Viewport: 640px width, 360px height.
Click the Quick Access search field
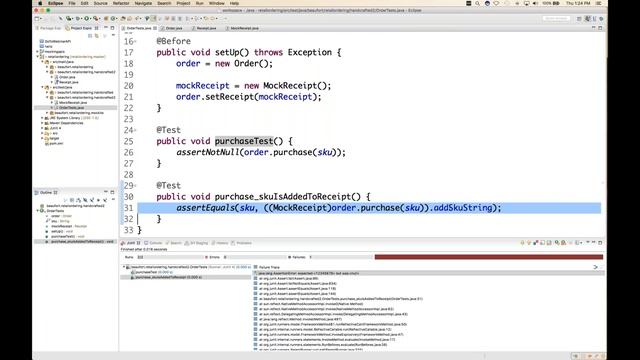[556, 18]
